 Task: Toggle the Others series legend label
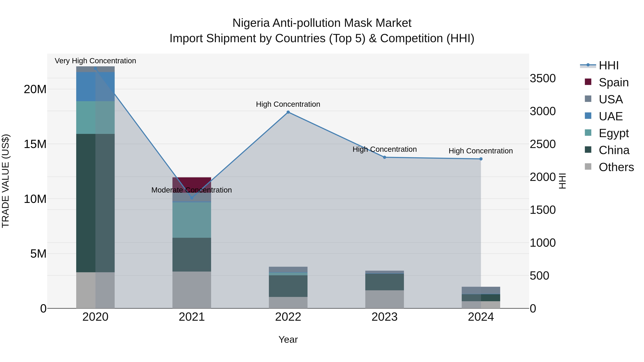(x=616, y=167)
